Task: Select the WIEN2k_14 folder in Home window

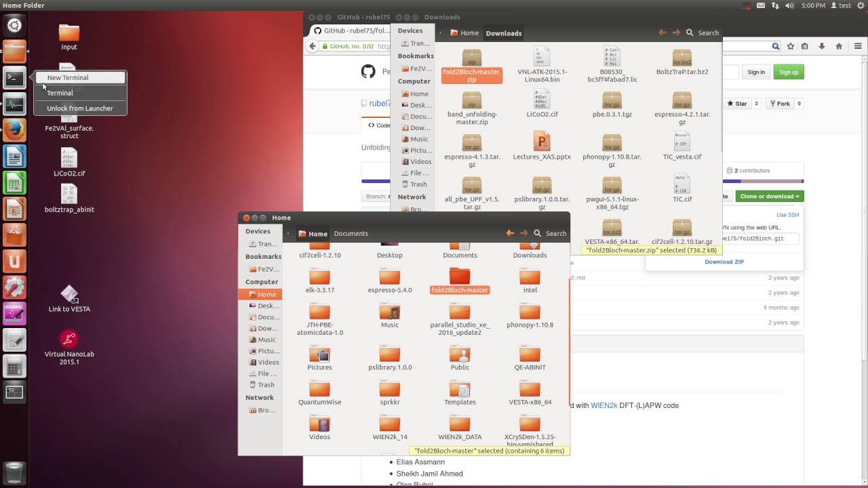Action: tap(390, 428)
